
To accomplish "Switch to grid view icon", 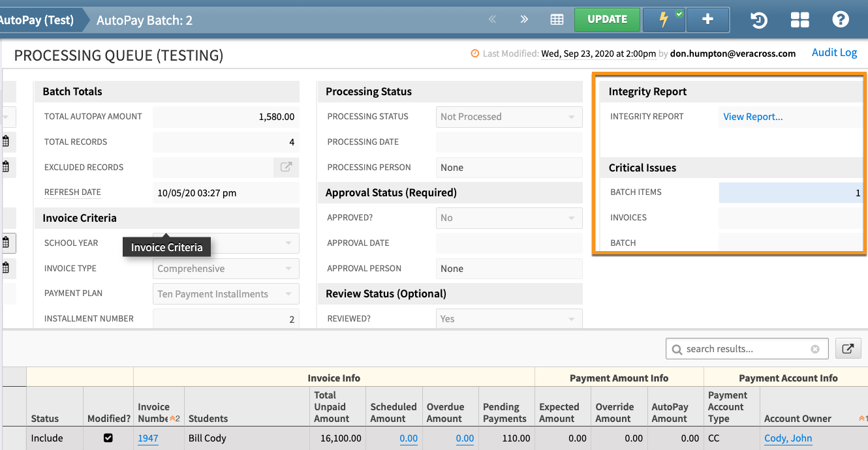I will [557, 20].
